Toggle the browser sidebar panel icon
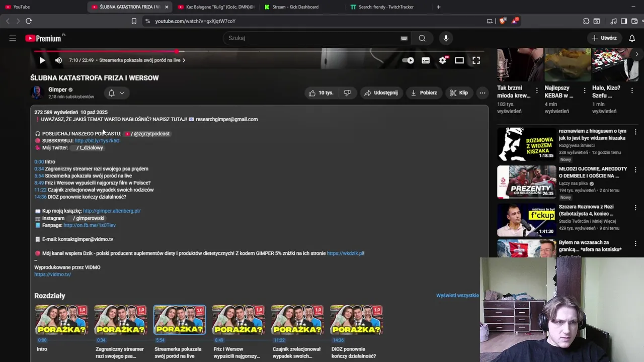The width and height of the screenshot is (644, 362). (624, 21)
